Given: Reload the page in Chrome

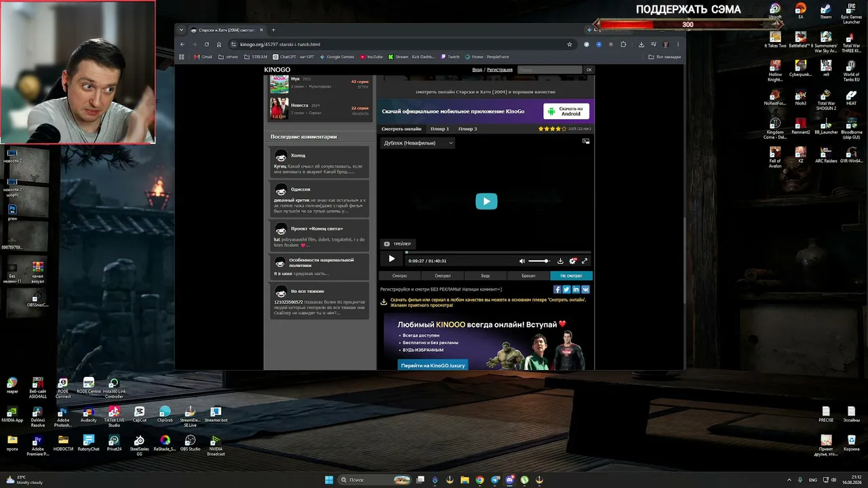Looking at the screenshot, I should (207, 45).
